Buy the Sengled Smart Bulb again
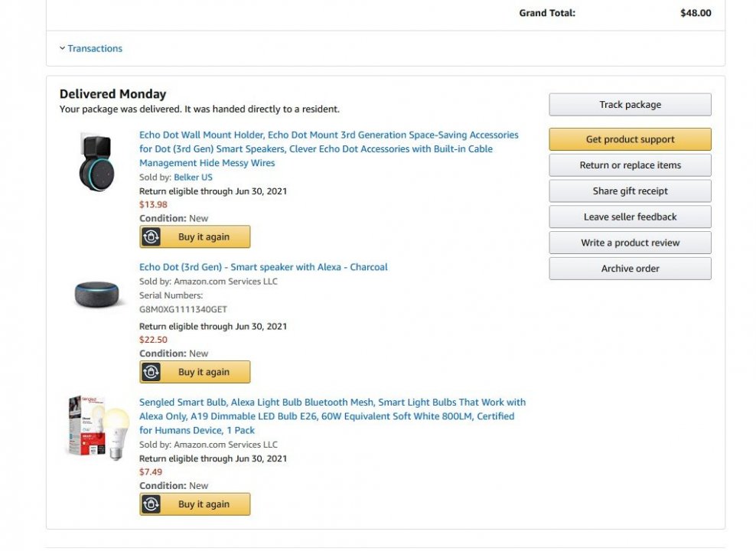Image resolution: width=756 pixels, height=551 pixels. 204,504
